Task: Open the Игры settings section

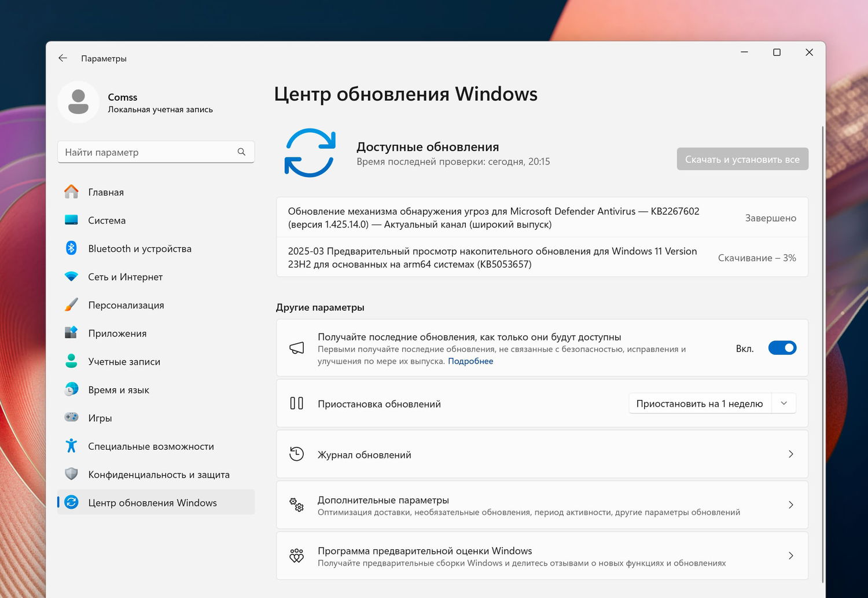Action: pyautogui.click(x=156, y=418)
